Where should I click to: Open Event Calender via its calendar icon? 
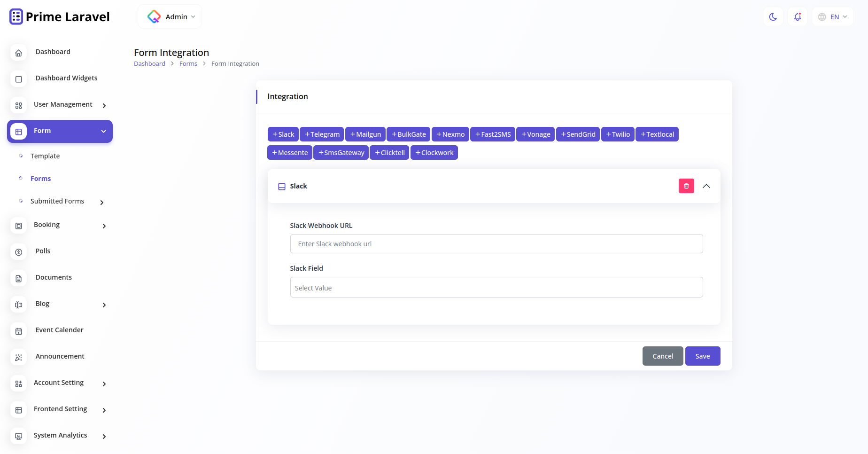click(x=18, y=331)
